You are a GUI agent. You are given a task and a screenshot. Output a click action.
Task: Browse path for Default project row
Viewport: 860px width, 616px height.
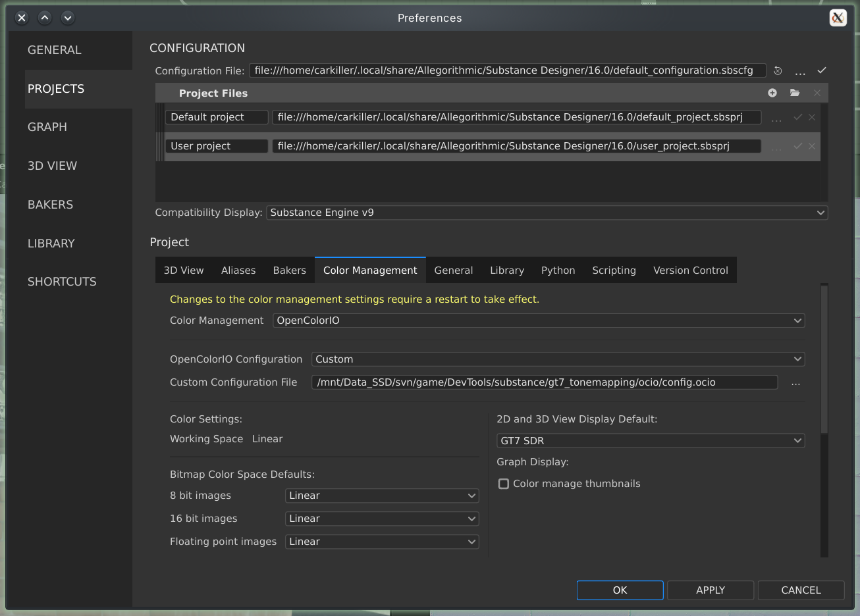click(x=776, y=118)
